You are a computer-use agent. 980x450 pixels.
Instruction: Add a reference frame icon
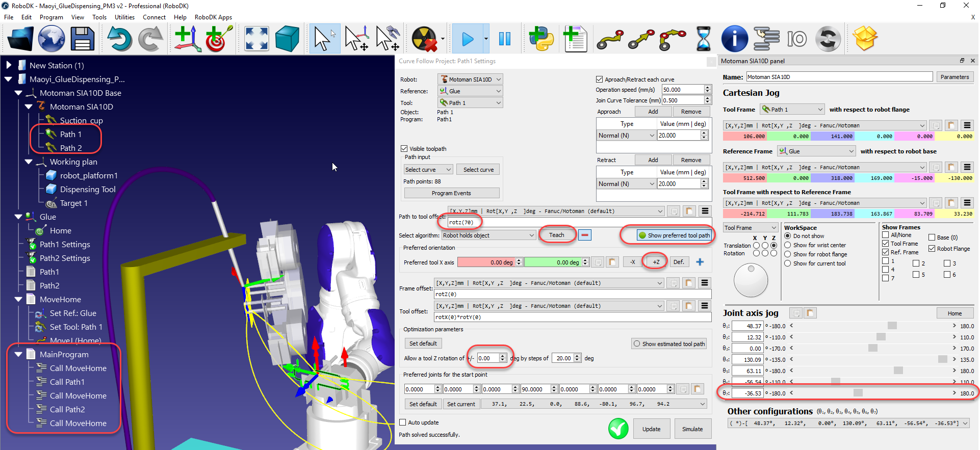coord(188,39)
